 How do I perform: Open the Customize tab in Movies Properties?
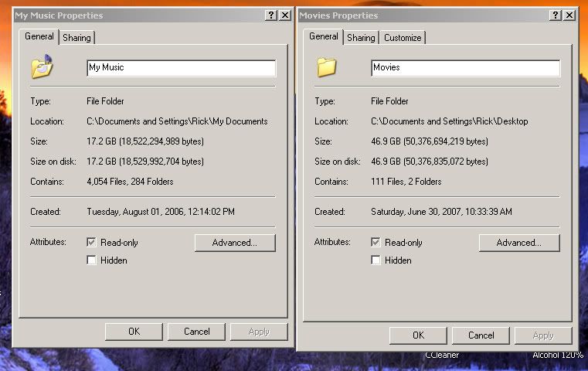tap(403, 38)
